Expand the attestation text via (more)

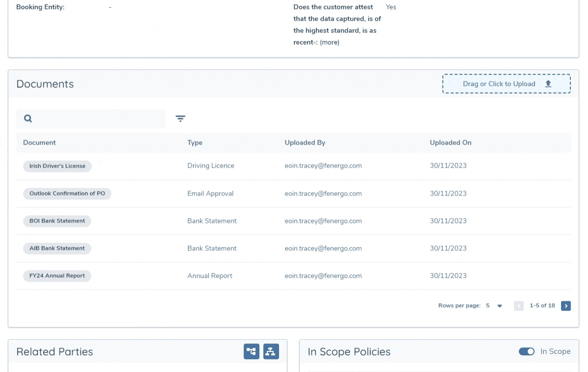(x=329, y=42)
